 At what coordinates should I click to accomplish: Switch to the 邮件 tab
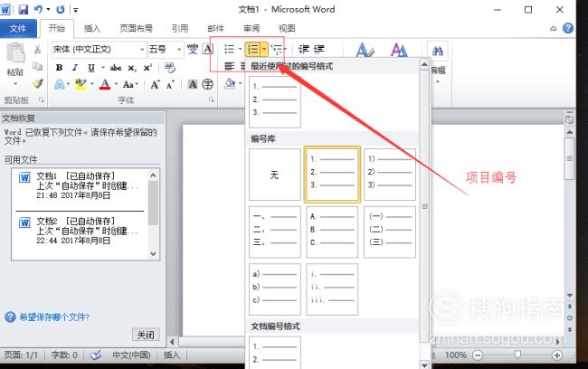pyautogui.click(x=215, y=29)
